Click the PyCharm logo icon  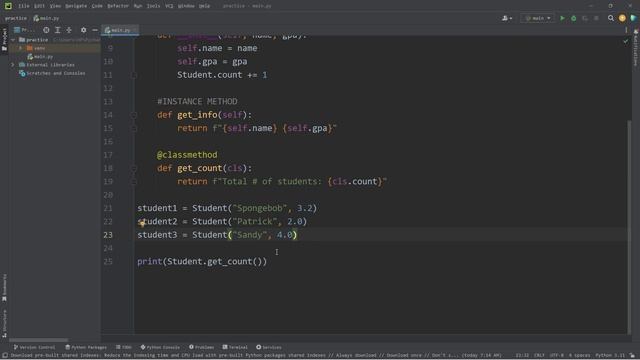pos(8,6)
